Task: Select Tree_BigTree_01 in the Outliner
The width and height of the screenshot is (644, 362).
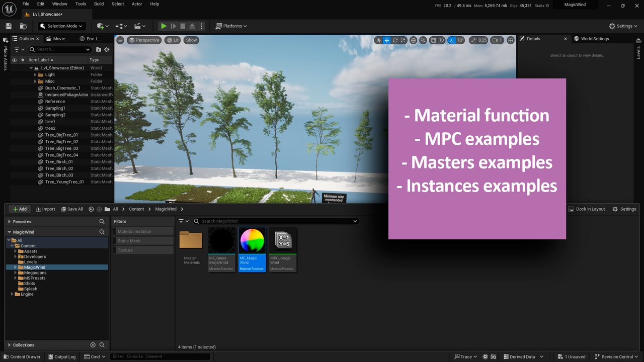Action: pos(61,135)
